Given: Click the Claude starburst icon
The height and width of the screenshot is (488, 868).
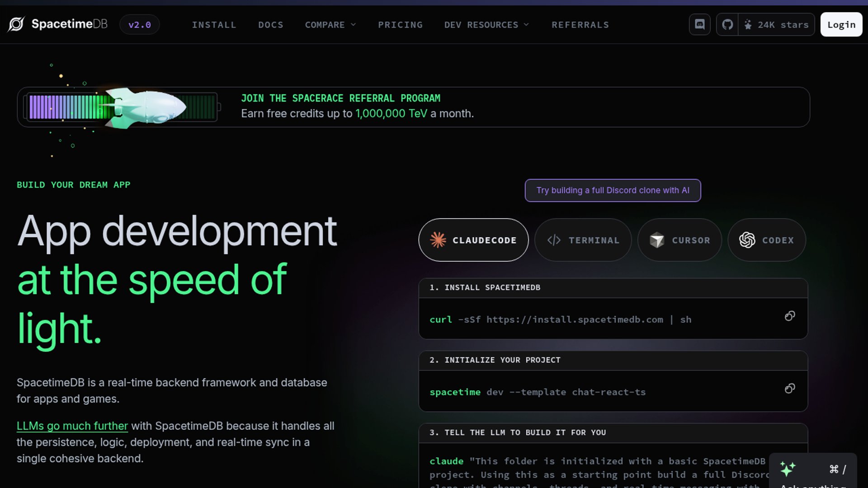Looking at the screenshot, I should click(x=438, y=240).
